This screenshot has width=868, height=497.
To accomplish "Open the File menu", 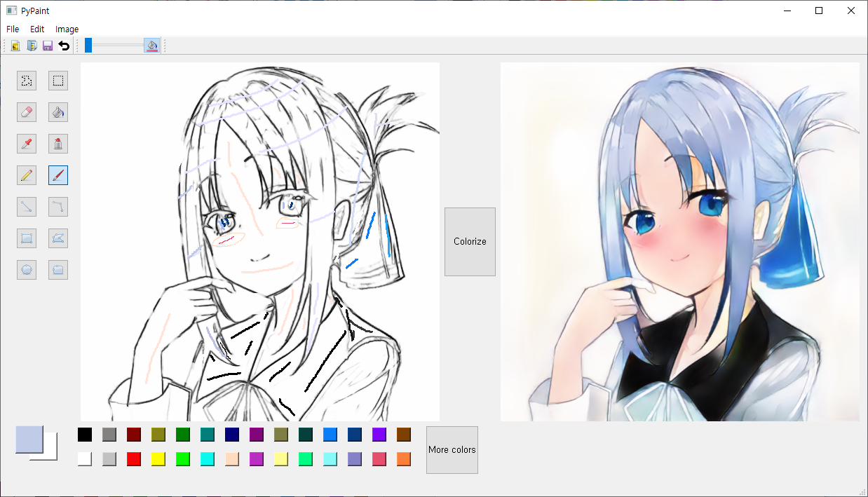I will [13, 29].
